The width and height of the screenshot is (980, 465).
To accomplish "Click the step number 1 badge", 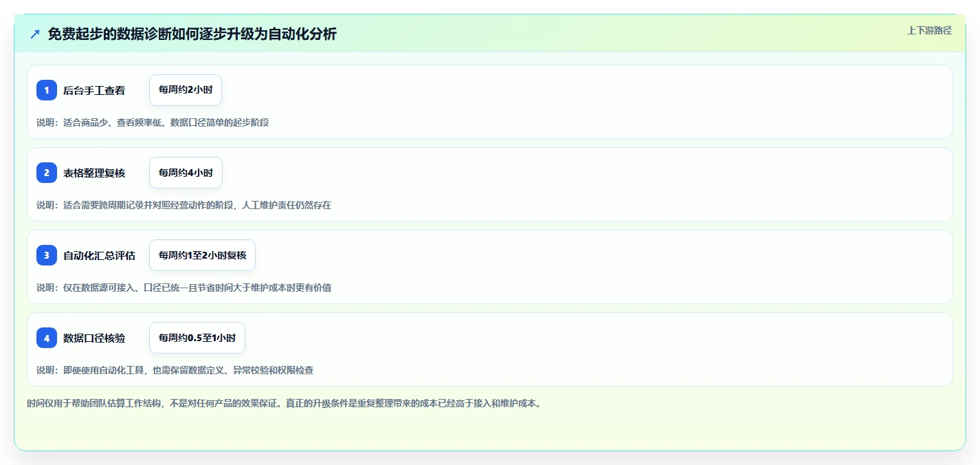I will (x=47, y=90).
